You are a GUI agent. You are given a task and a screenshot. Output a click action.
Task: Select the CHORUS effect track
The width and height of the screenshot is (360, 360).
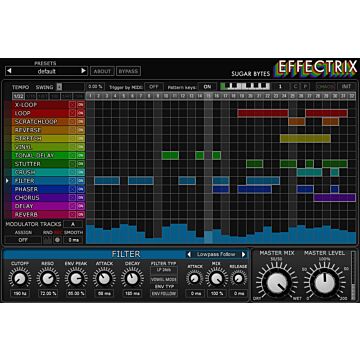pos(40,198)
